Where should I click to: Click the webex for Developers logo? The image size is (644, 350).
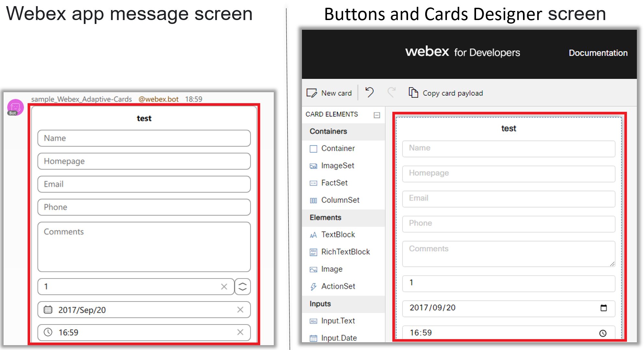pos(462,52)
